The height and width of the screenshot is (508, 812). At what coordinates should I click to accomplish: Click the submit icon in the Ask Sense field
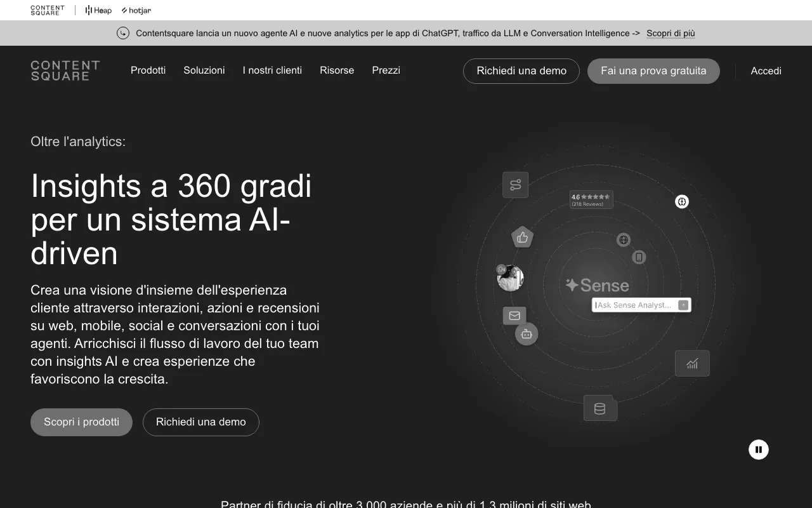683,305
